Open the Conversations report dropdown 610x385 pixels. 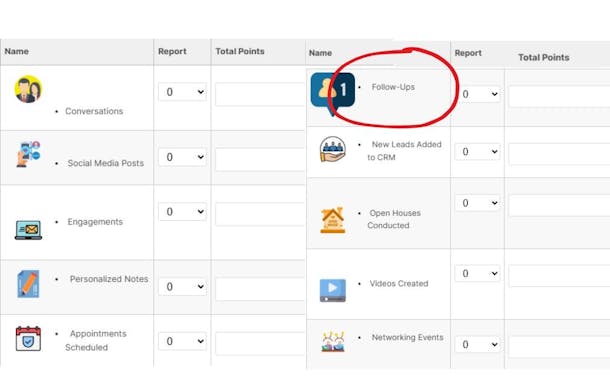click(182, 92)
